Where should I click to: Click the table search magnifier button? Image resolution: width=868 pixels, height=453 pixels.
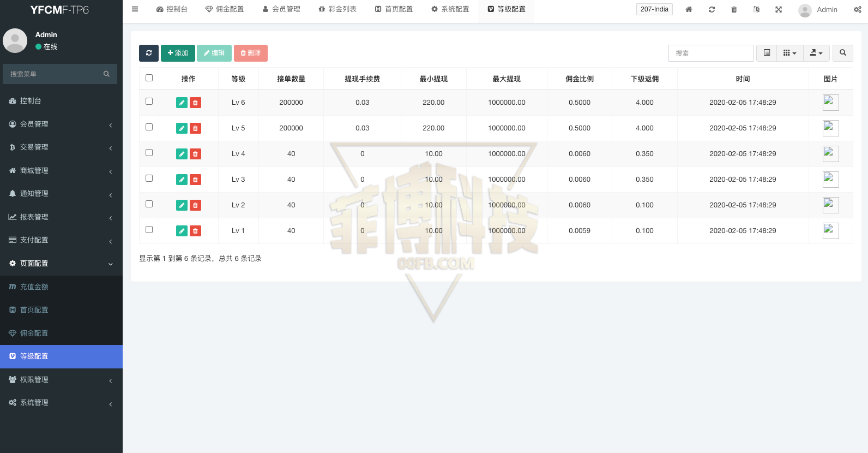(x=843, y=53)
